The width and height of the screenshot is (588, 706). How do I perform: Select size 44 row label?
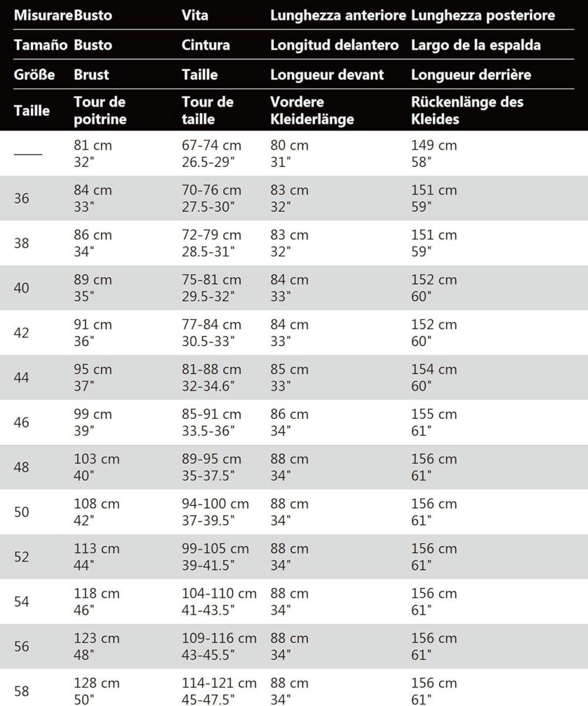click(x=21, y=378)
